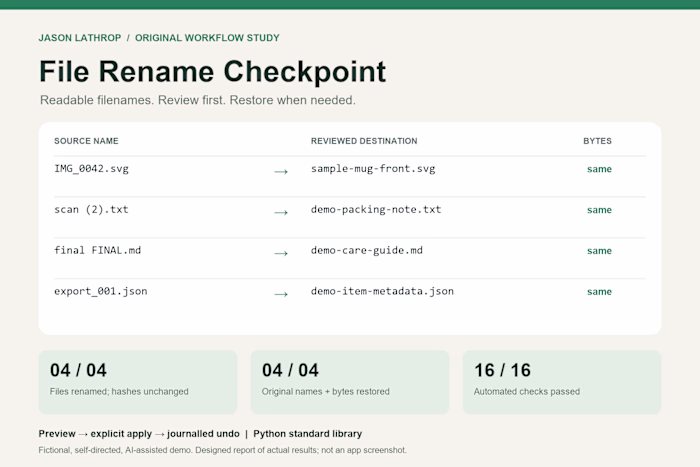Click 'Automated checks passed' caption
Screen dimensions: 700x467
tap(527, 392)
